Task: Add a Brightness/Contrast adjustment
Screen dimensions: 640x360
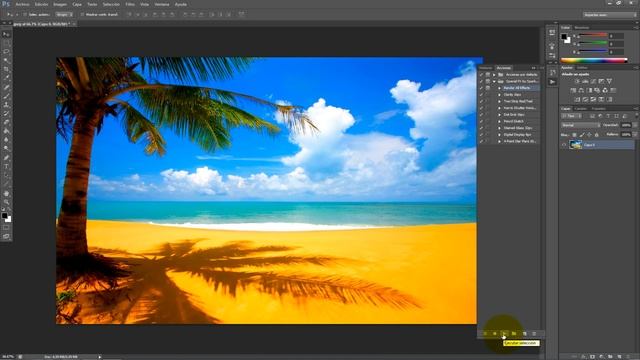Action: point(577,81)
